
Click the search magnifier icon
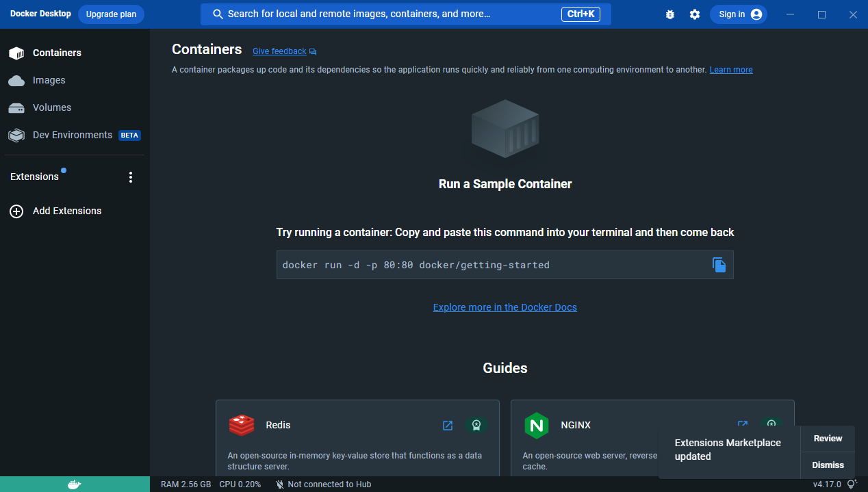point(218,14)
